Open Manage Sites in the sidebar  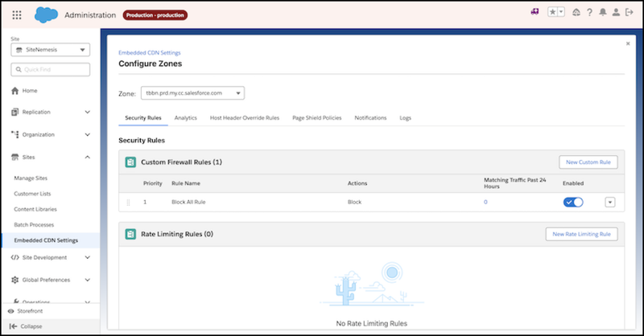click(31, 178)
